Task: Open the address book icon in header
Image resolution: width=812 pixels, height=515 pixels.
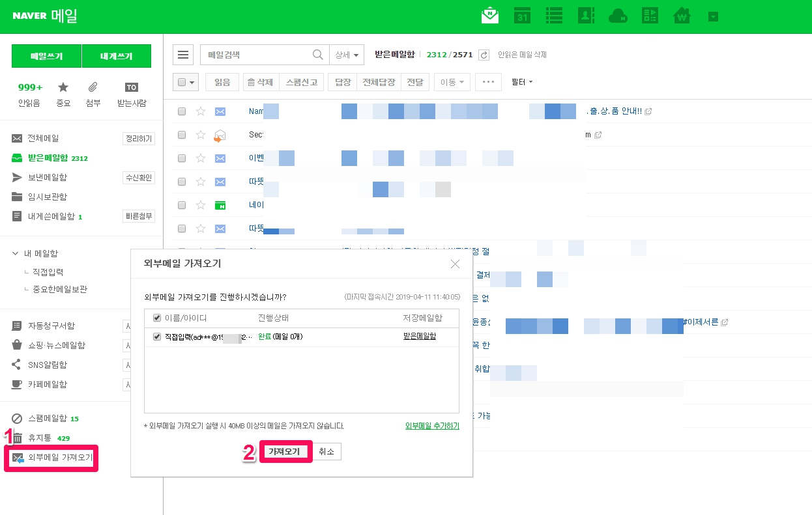Action: click(587, 16)
